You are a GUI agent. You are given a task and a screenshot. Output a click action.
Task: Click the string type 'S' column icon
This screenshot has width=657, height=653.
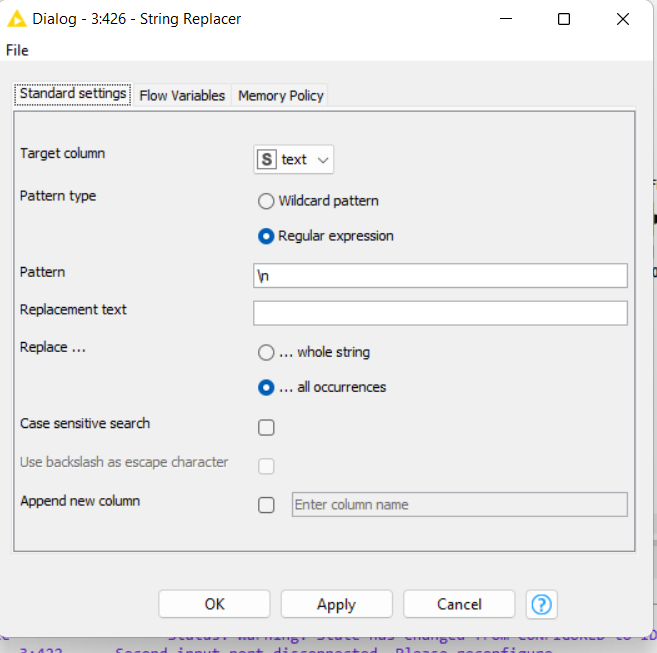click(267, 160)
